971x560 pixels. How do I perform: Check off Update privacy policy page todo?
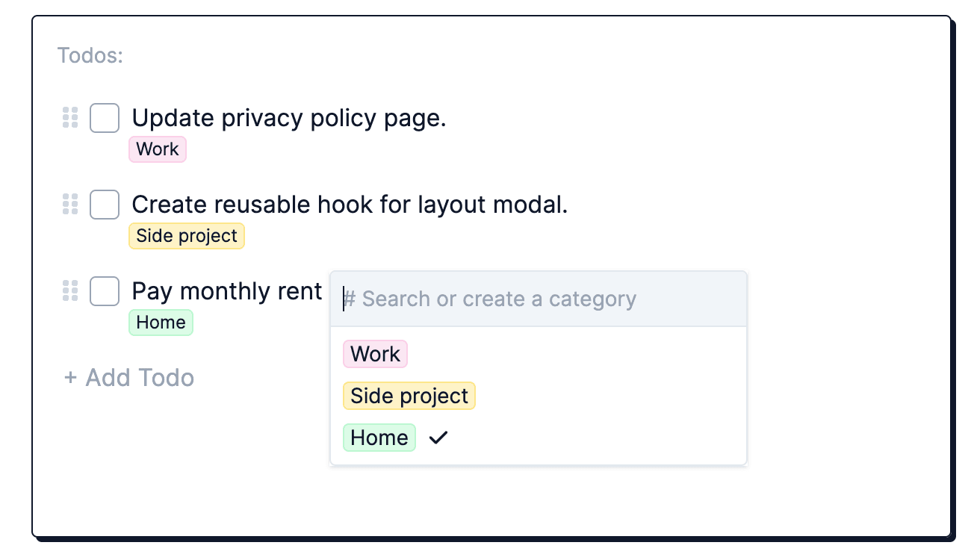(x=105, y=118)
